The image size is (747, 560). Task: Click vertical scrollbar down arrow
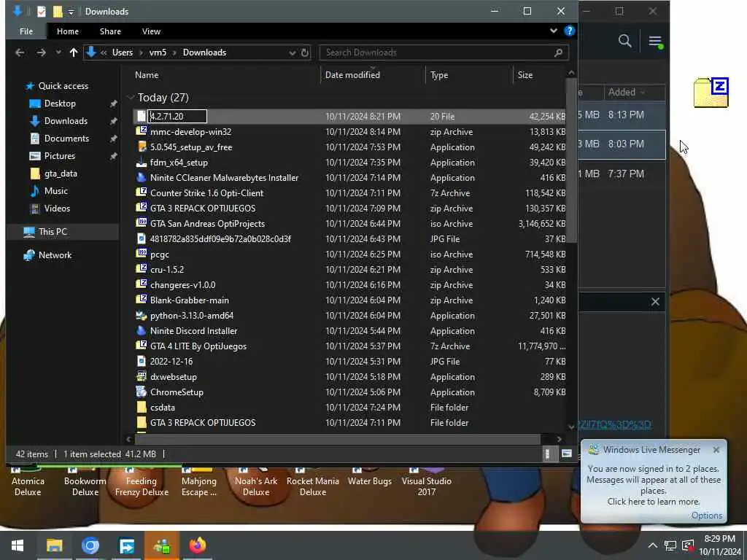(x=571, y=427)
